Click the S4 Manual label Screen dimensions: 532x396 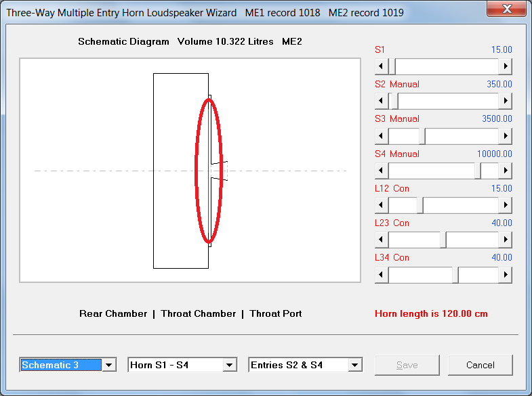tap(397, 154)
